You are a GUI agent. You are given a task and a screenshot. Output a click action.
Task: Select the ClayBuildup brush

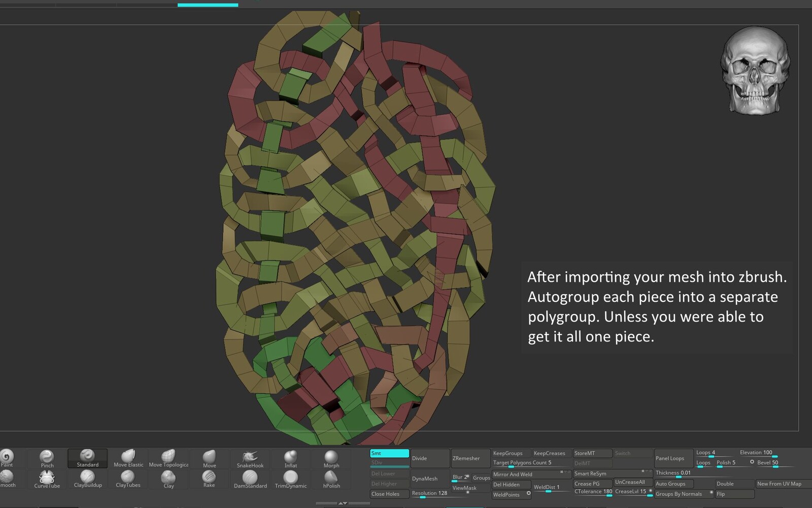88,479
